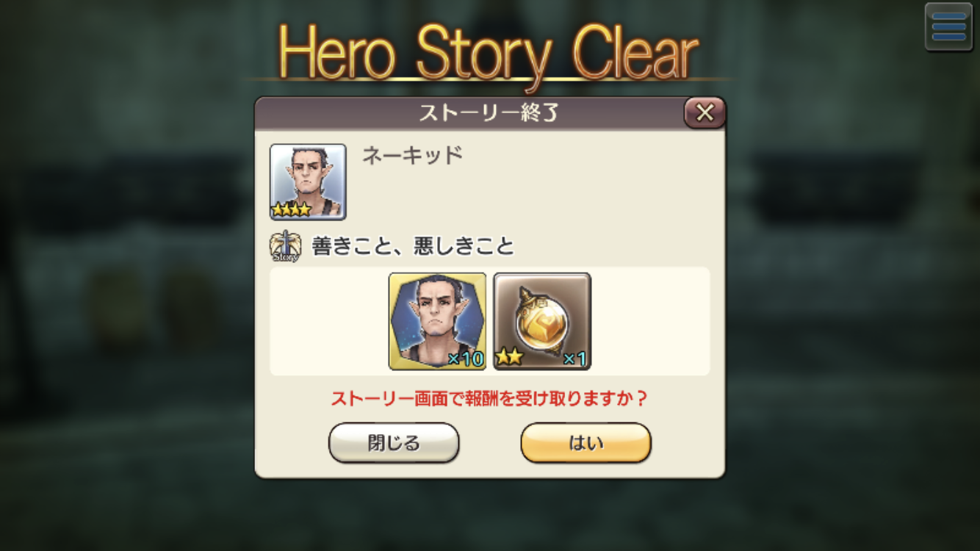Select the ネーキッド shard reward ×10

coord(437,321)
